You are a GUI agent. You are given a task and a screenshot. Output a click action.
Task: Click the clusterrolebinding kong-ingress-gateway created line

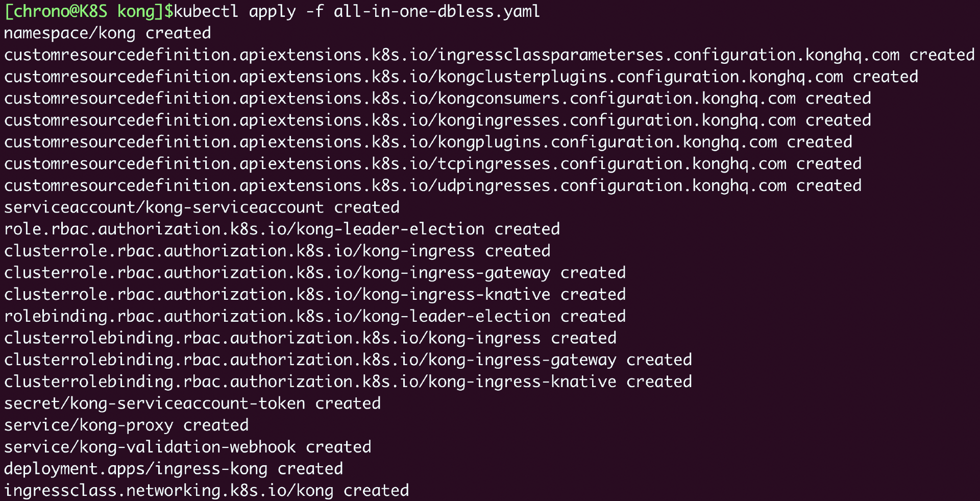click(348, 360)
